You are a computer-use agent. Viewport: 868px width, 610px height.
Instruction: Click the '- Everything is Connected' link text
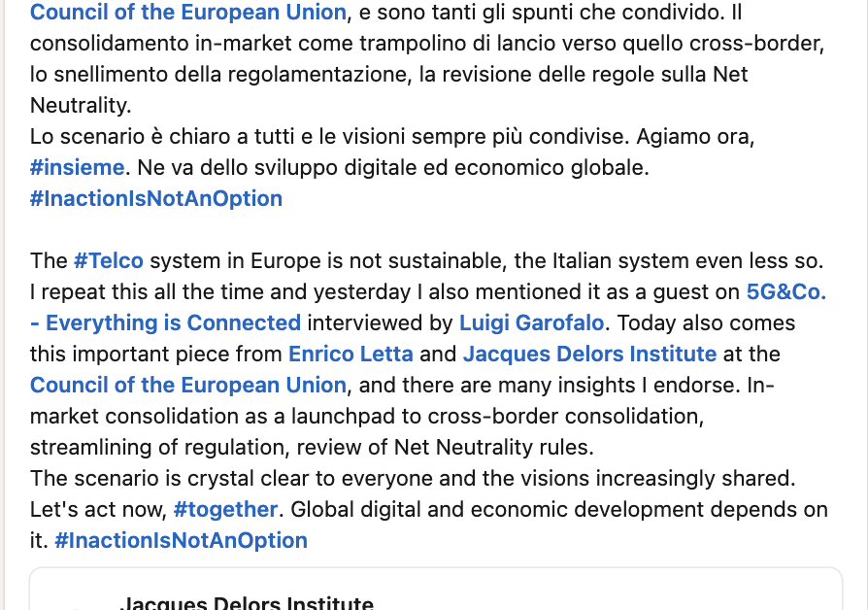click(x=165, y=322)
